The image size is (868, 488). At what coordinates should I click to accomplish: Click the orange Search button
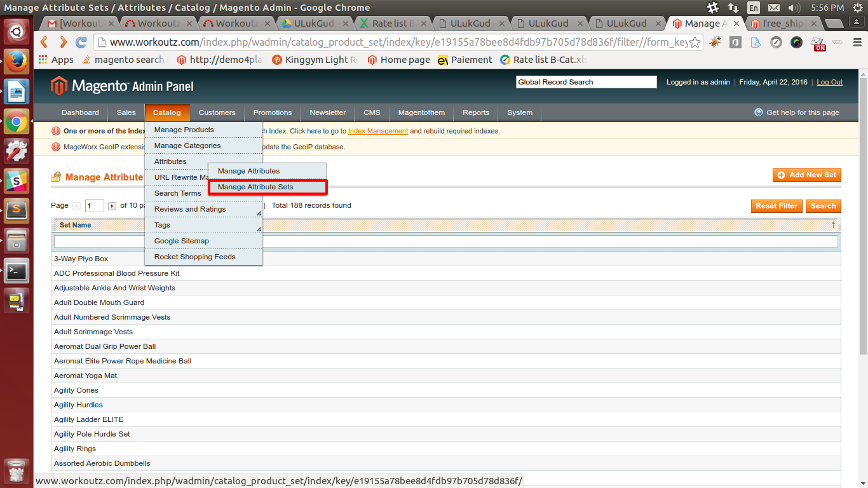(823, 206)
